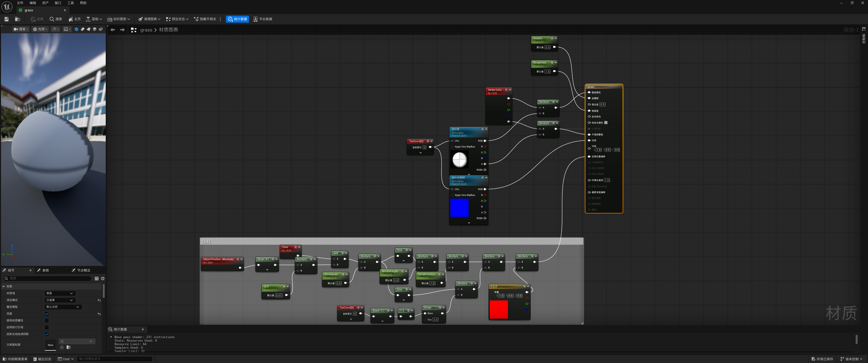Select the cube preview mesh icon
The width and height of the screenshot is (868, 363).
(x=95, y=29)
